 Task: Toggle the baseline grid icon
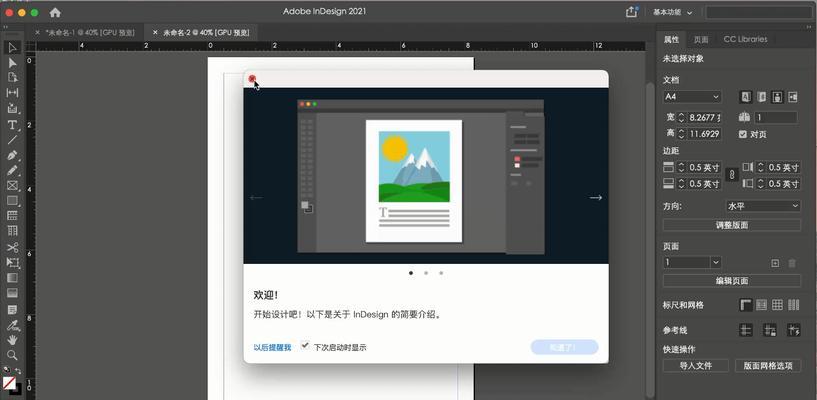761,305
